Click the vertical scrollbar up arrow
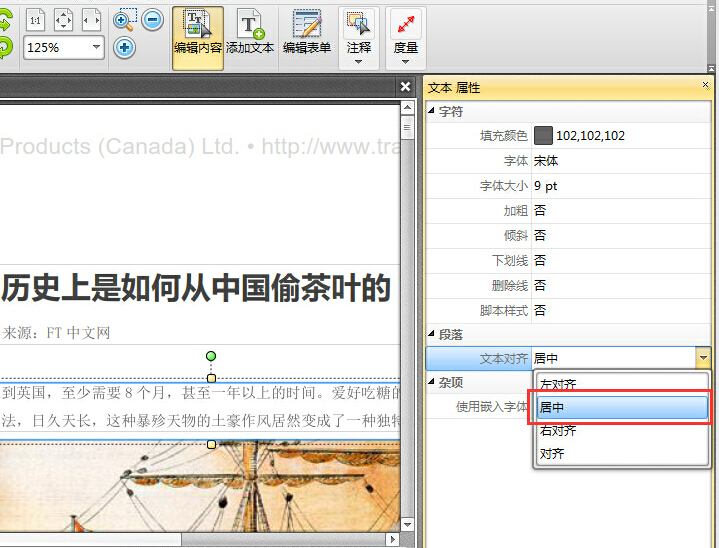Image resolution: width=719 pixels, height=548 pixels. point(407,108)
